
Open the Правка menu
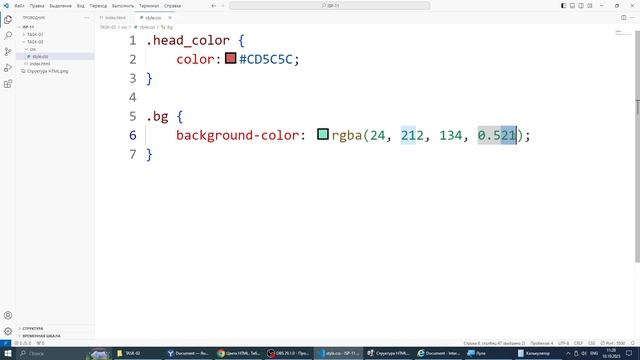tap(37, 6)
